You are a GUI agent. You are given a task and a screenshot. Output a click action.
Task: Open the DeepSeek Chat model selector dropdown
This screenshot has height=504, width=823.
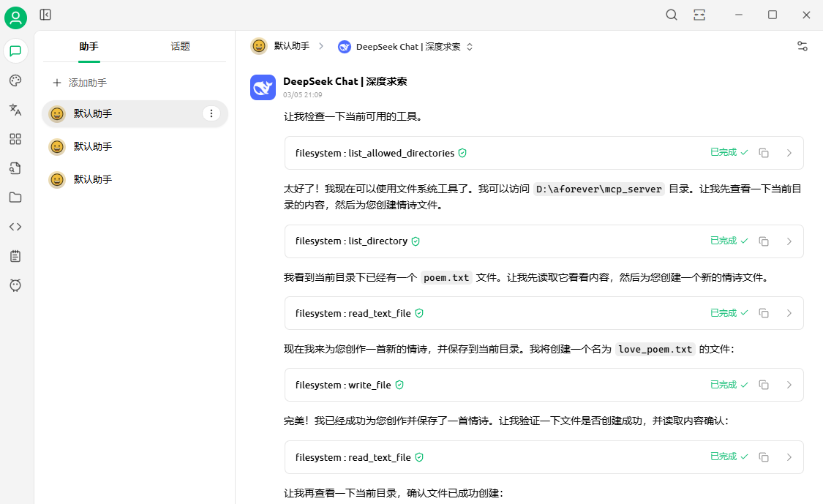click(x=406, y=47)
